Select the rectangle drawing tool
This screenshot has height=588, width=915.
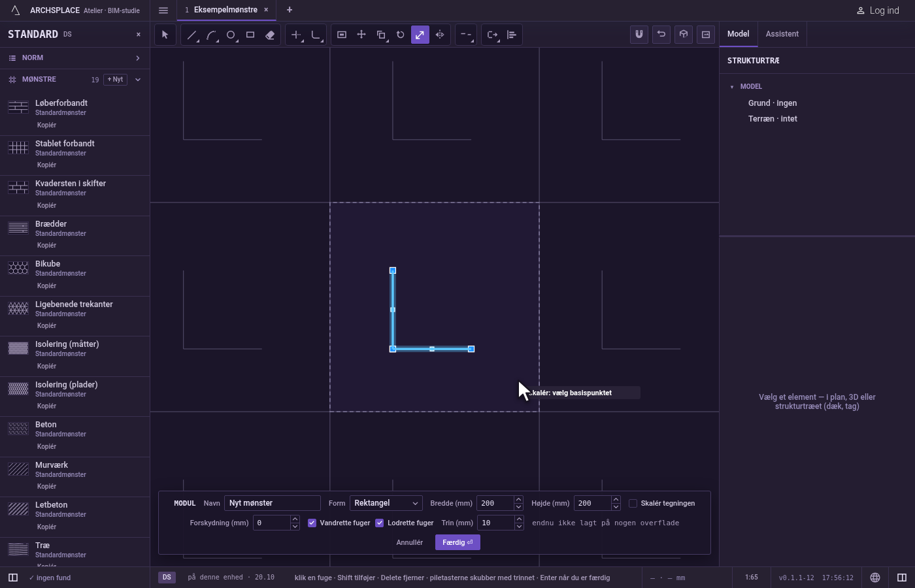250,35
